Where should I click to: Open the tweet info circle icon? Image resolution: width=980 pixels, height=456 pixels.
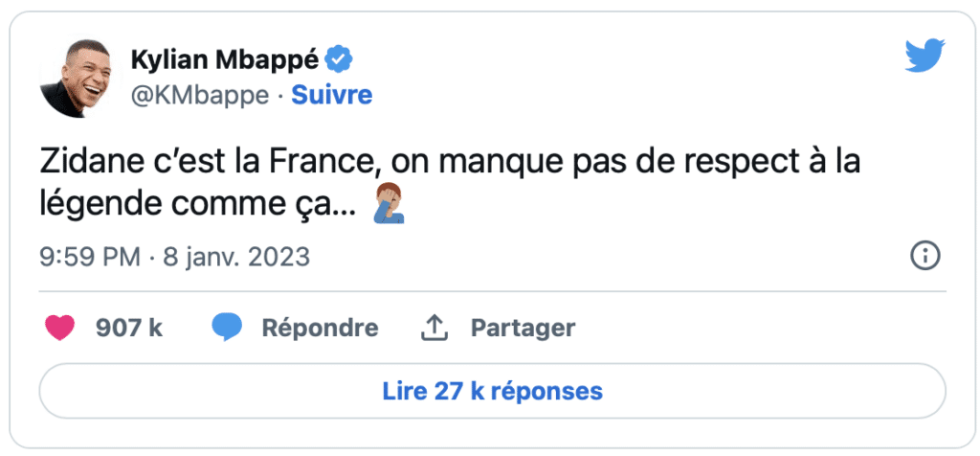coord(925,256)
